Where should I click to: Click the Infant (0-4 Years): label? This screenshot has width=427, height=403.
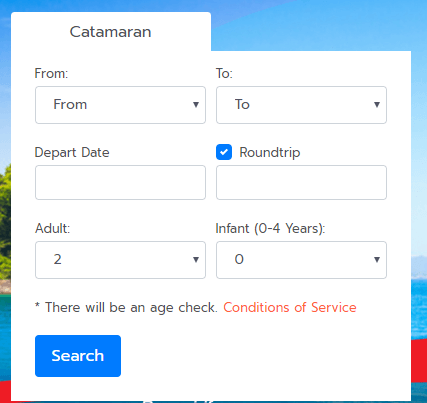pos(270,229)
